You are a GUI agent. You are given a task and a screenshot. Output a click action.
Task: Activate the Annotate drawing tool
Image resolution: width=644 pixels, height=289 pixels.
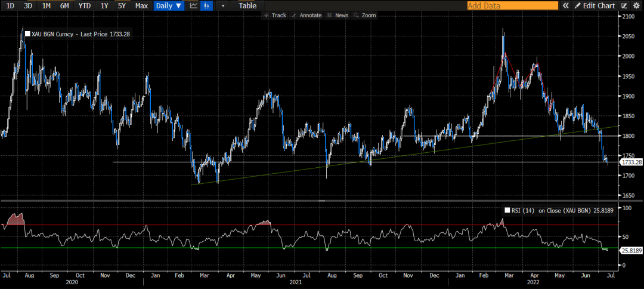(306, 15)
